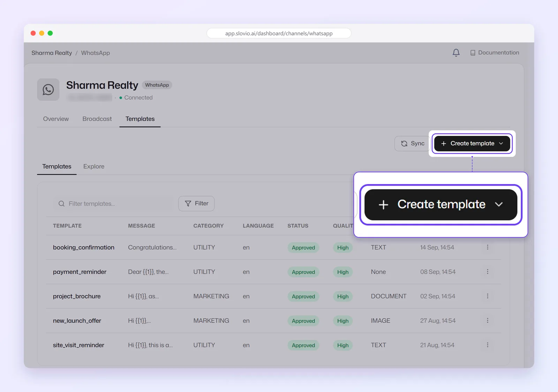558x392 pixels.
Task: Click the 14 Sep, 14:54 date cell
Action: tap(437, 247)
